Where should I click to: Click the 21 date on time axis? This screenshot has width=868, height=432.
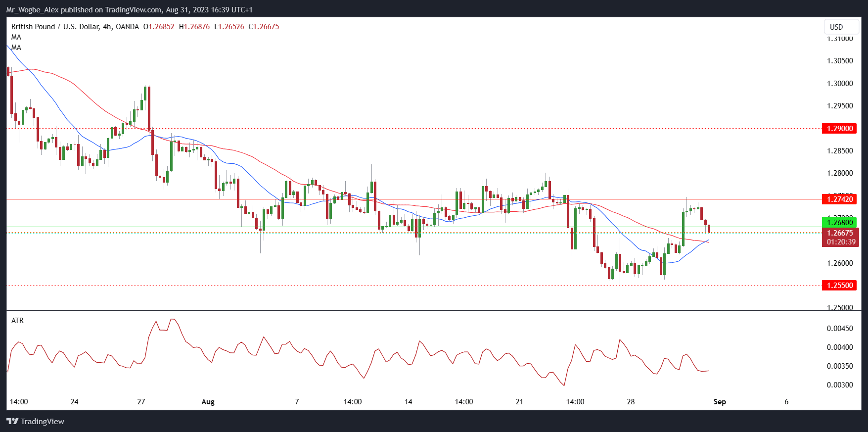(x=519, y=402)
